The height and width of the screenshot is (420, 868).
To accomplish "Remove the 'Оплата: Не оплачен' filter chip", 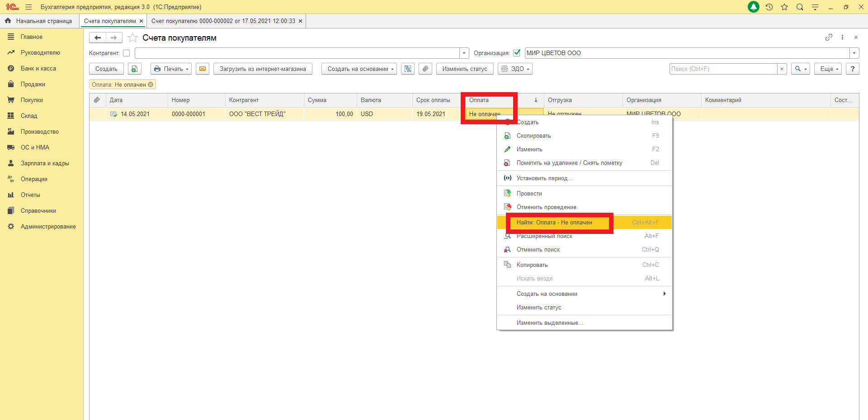I will pos(151,84).
